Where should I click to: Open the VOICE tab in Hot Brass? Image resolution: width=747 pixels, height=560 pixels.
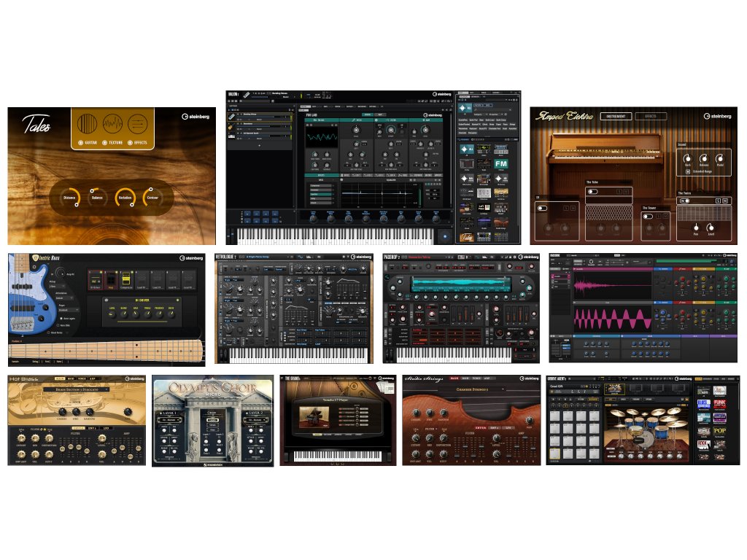click(x=82, y=378)
